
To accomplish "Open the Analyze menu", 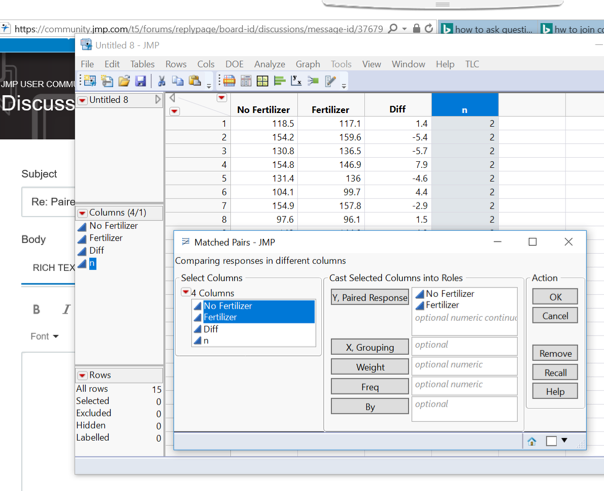I will click(269, 64).
